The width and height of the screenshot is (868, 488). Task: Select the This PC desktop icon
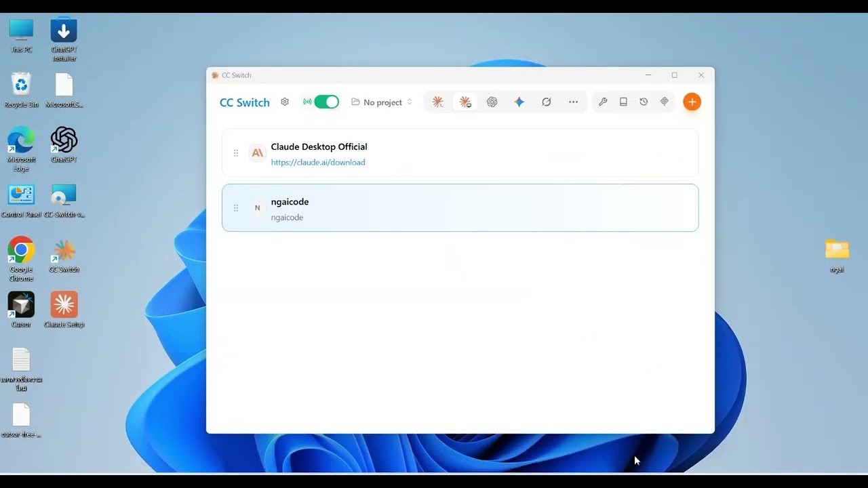[21, 36]
